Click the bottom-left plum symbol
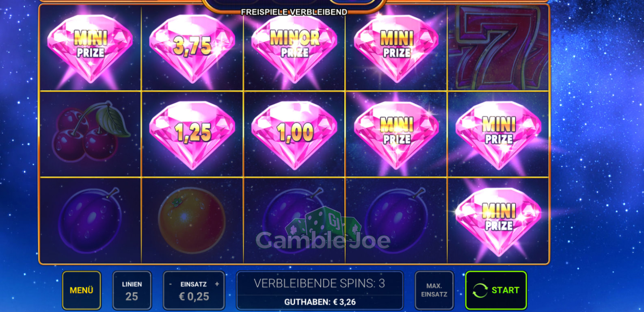 90,221
